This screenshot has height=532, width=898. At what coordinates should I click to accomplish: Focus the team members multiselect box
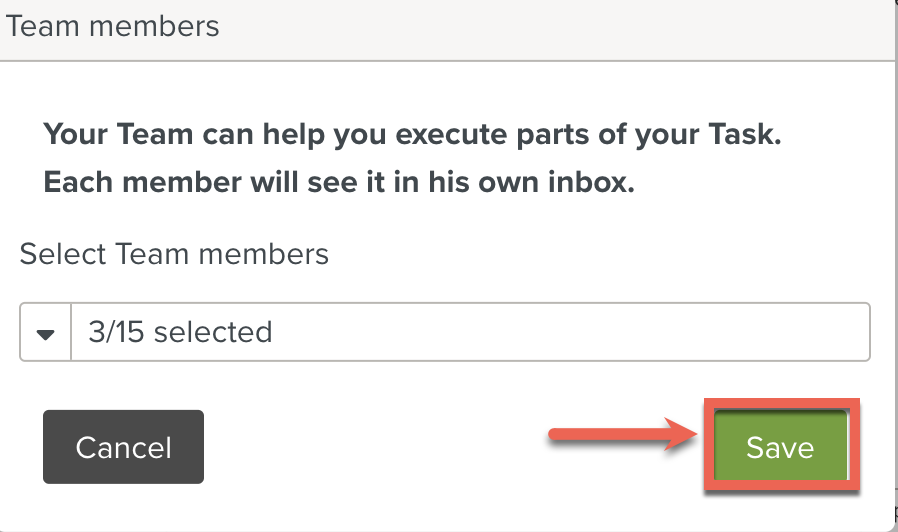(470, 332)
